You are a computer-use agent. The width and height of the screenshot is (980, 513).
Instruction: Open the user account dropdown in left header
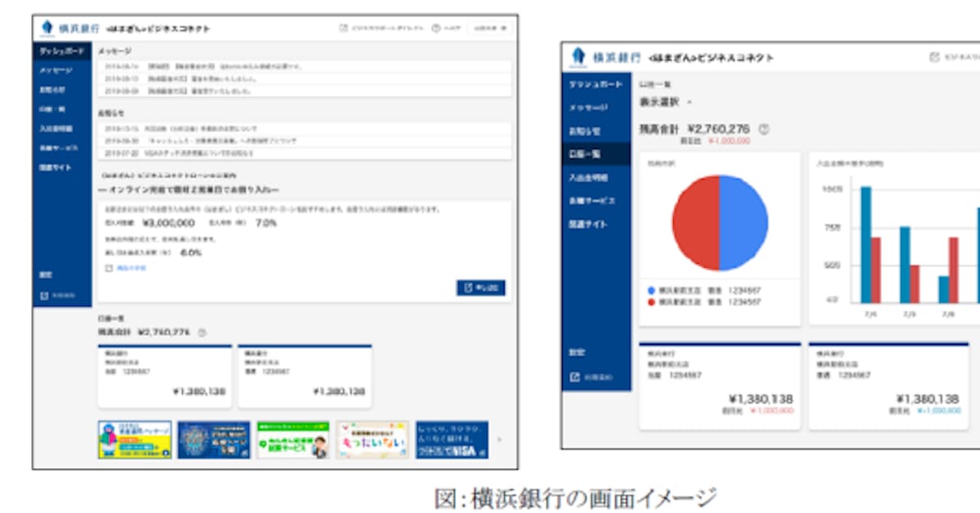tap(492, 28)
